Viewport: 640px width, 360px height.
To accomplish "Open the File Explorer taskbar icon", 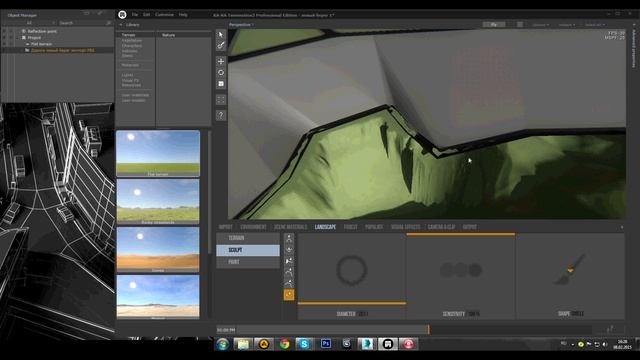I will 243,344.
